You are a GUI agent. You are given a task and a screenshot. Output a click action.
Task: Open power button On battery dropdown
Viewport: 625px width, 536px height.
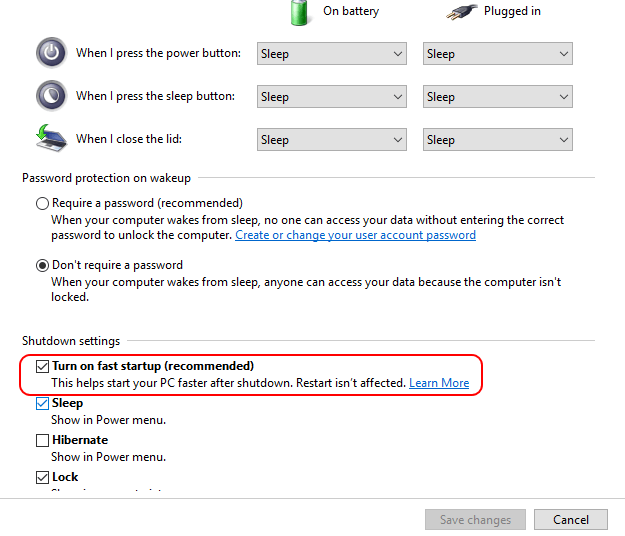331,54
